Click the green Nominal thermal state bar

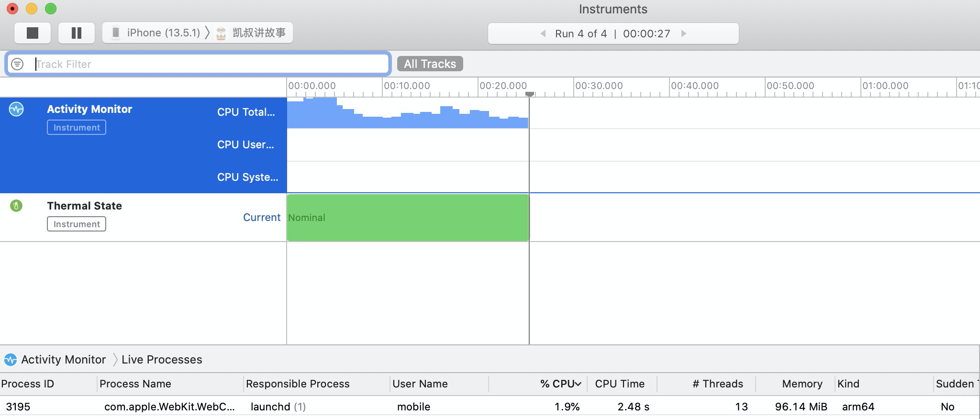point(408,218)
